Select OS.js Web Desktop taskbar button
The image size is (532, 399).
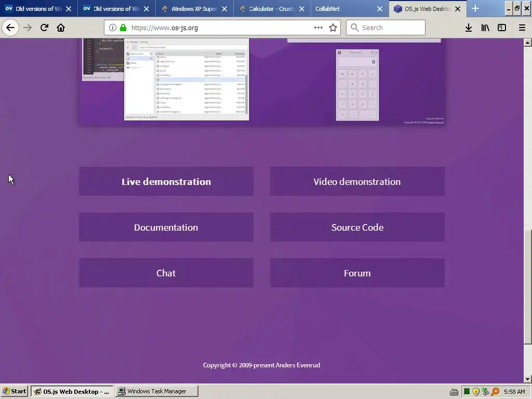(x=72, y=391)
